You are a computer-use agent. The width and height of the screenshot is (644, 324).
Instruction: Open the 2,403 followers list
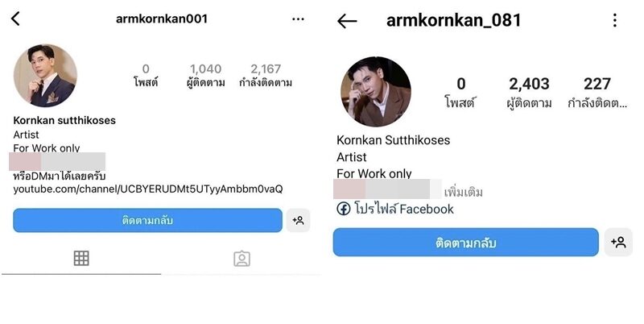coord(529,93)
